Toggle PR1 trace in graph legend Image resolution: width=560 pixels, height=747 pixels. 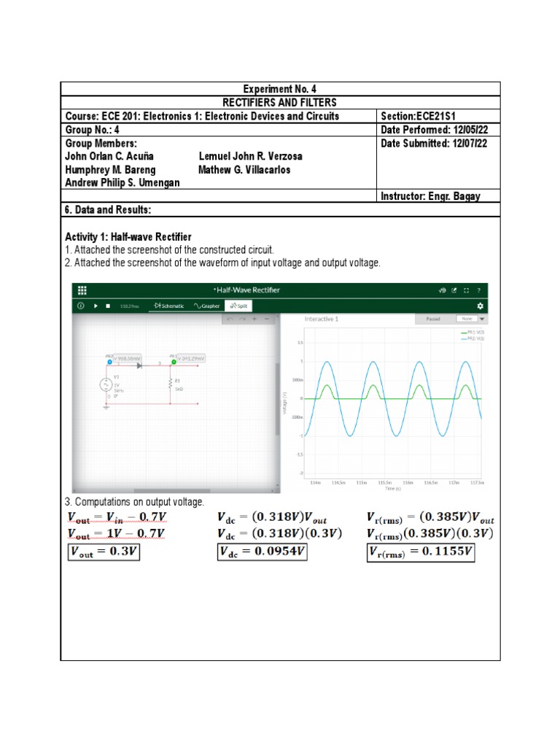(472, 332)
